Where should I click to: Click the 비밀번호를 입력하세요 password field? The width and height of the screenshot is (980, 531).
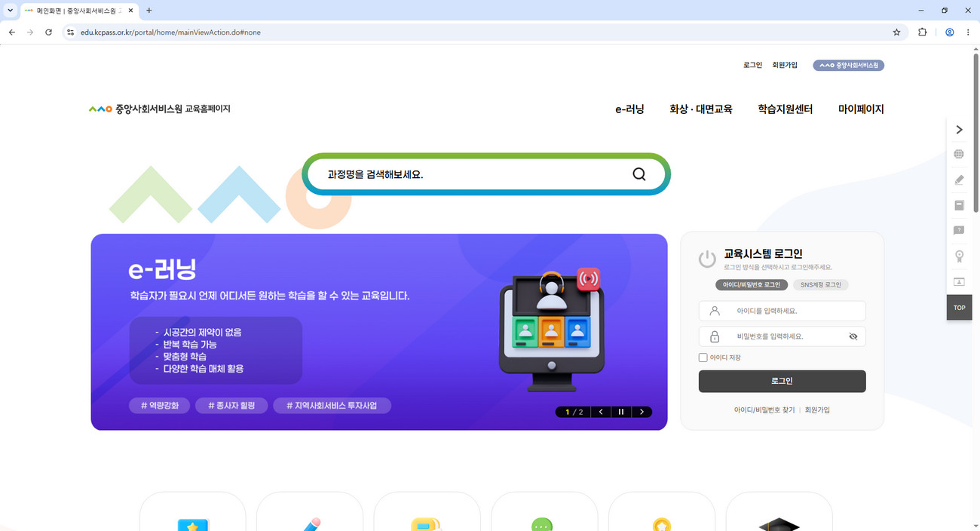click(782, 336)
